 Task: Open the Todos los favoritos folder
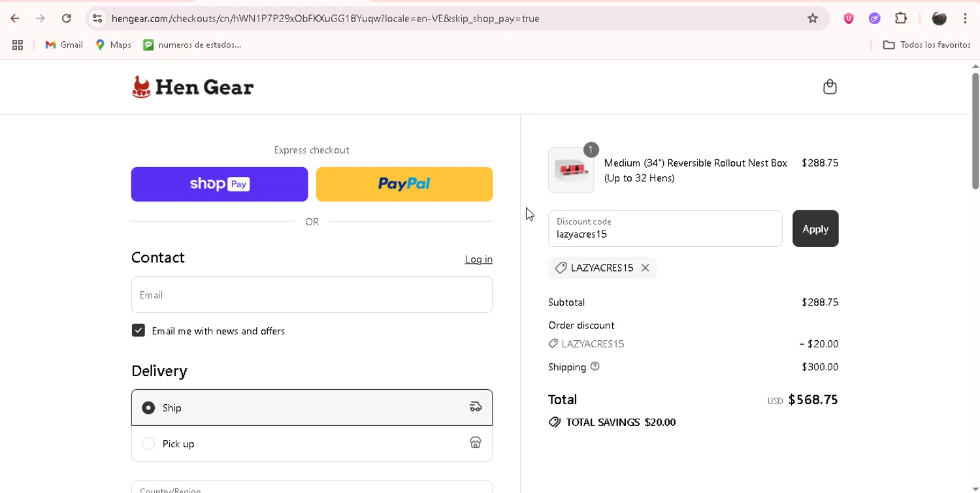coord(926,45)
